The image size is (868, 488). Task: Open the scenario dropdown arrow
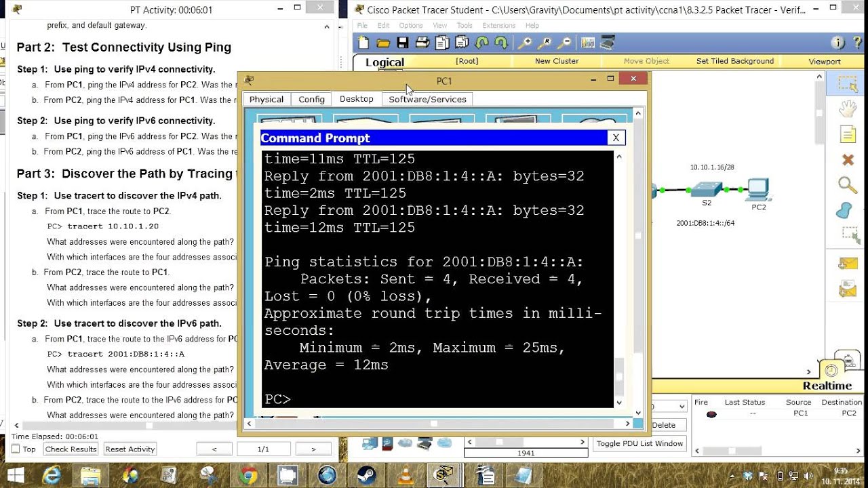[x=682, y=407]
